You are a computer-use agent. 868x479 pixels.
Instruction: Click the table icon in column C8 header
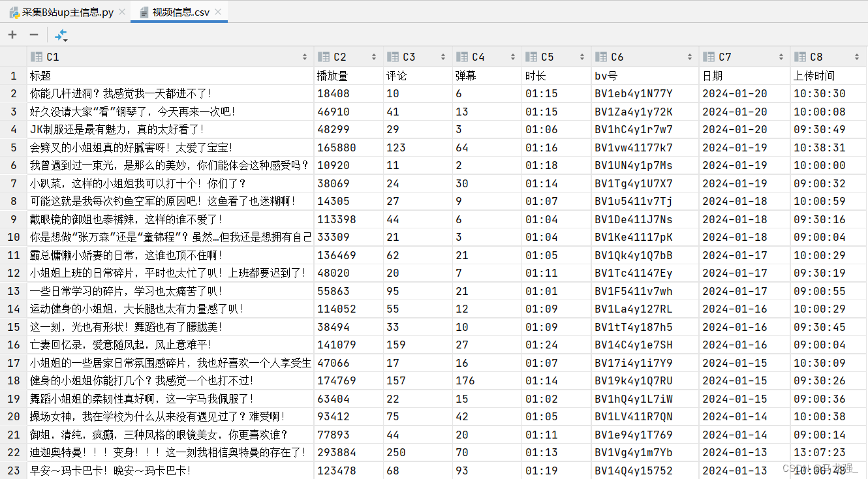pyautogui.click(x=799, y=57)
